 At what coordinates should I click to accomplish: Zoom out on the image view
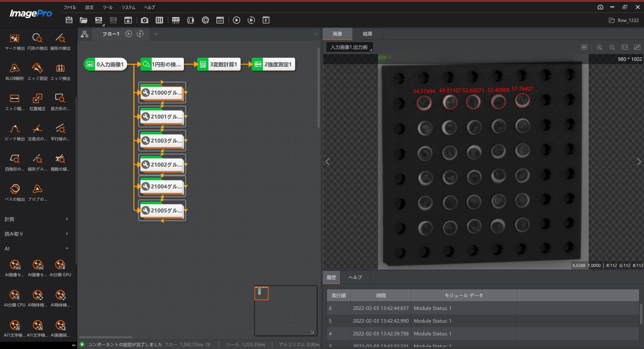click(612, 47)
